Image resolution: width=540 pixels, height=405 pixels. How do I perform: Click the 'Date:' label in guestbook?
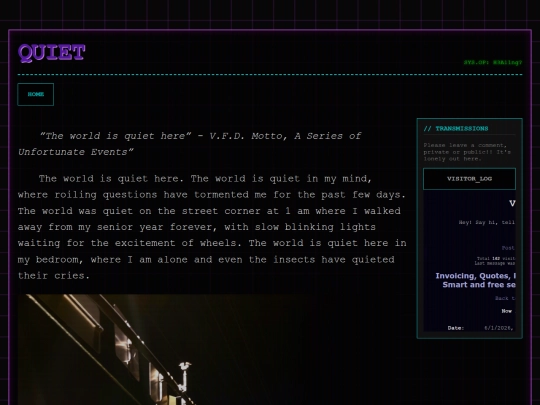(456, 328)
